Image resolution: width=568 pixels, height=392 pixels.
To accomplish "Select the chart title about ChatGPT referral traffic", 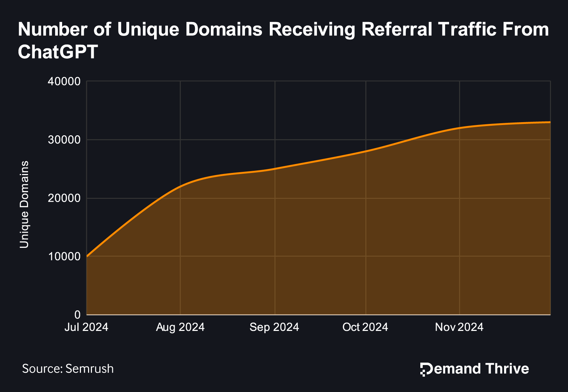I will 283,40.
